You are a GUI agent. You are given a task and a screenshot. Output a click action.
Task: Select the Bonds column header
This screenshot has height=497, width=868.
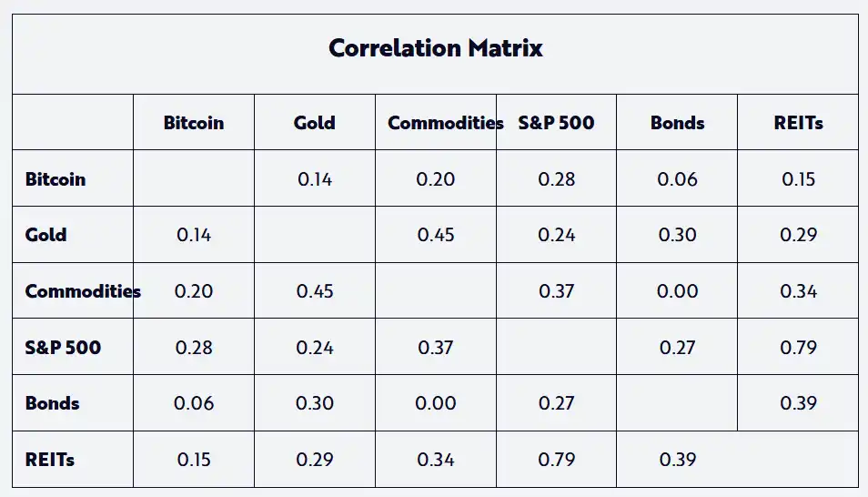click(677, 123)
